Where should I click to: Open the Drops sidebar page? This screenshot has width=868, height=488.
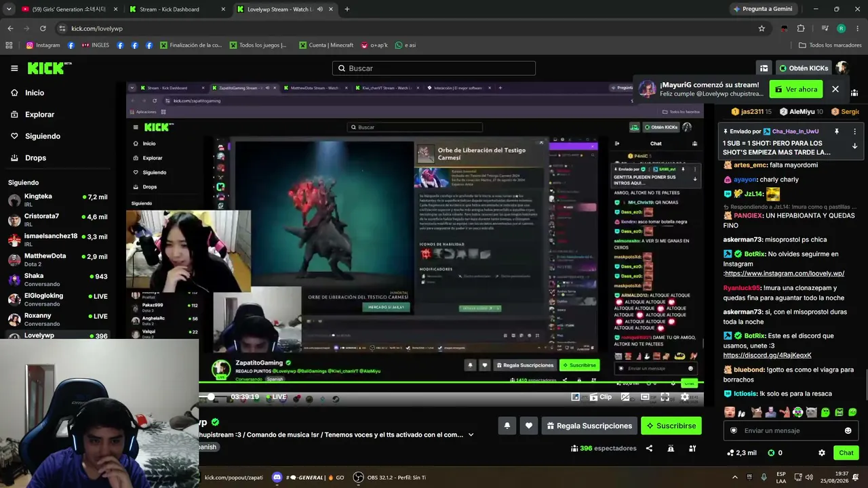(35, 158)
